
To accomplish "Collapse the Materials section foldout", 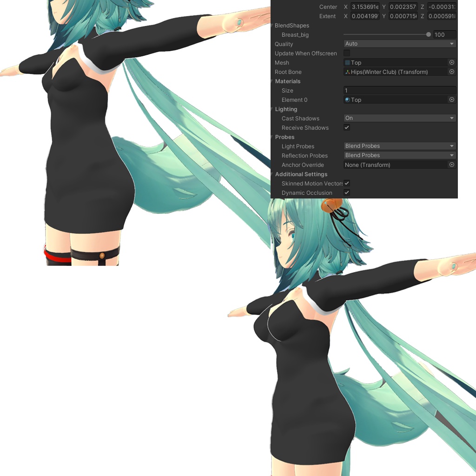I will (x=272, y=81).
